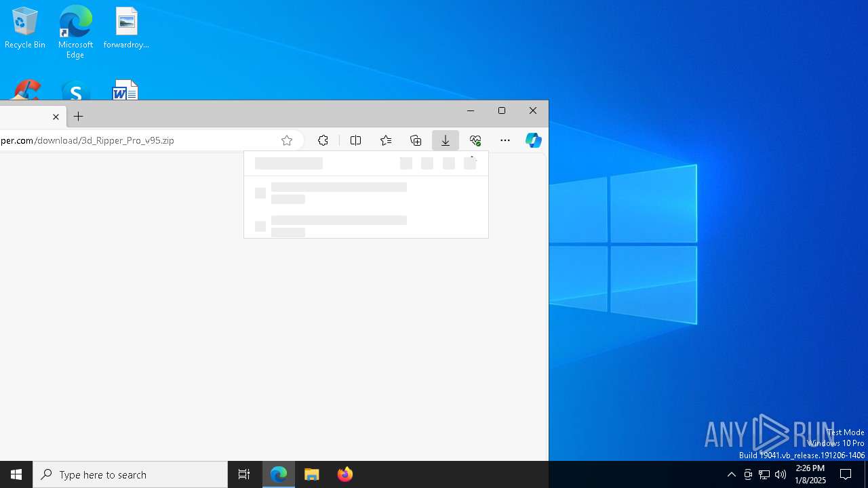Screen dimensions: 868x488
Task: Click the meet-now camera tray icon
Action: pos(748,474)
